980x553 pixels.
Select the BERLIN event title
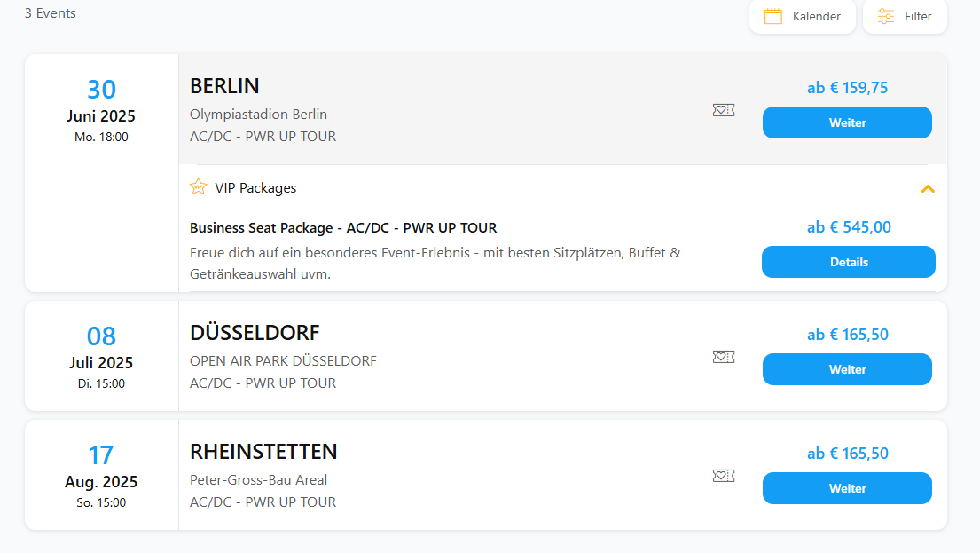point(224,86)
